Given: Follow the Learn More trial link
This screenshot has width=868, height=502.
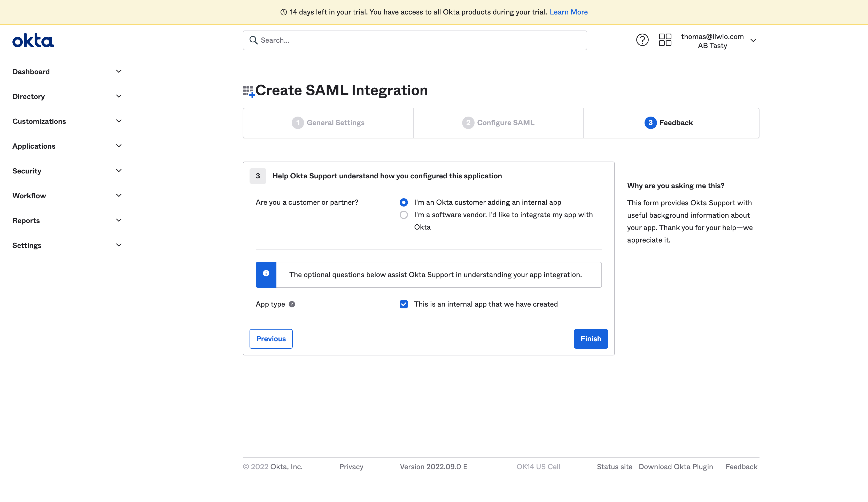Looking at the screenshot, I should pos(568,12).
